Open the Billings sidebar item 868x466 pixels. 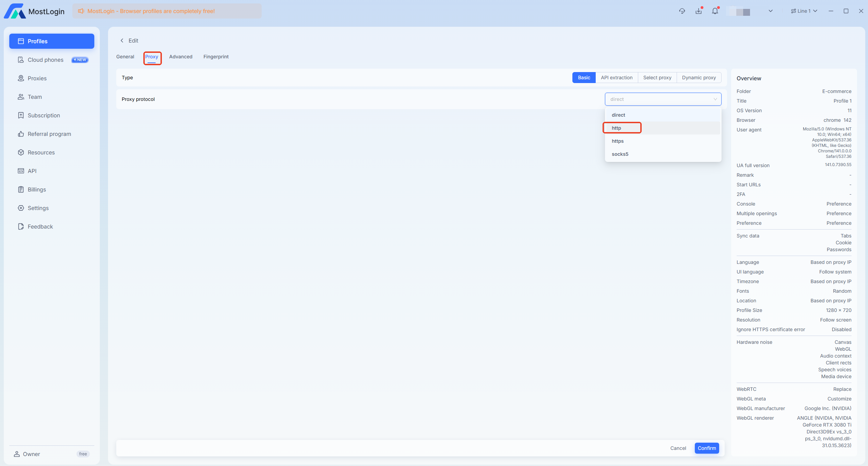(x=37, y=189)
